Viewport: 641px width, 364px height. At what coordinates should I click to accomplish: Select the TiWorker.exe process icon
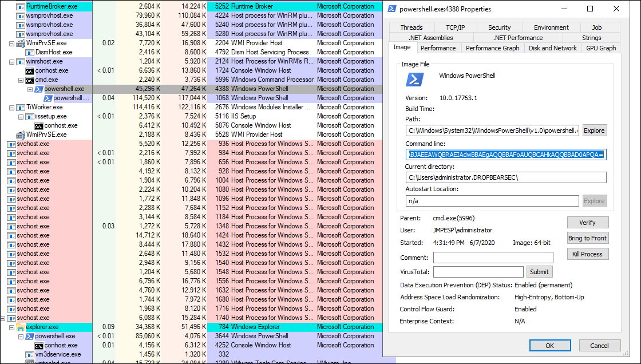click(21, 107)
